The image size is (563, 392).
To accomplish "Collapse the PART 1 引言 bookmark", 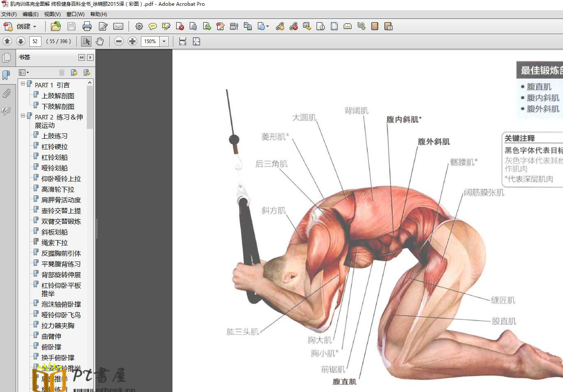I will (x=23, y=83).
